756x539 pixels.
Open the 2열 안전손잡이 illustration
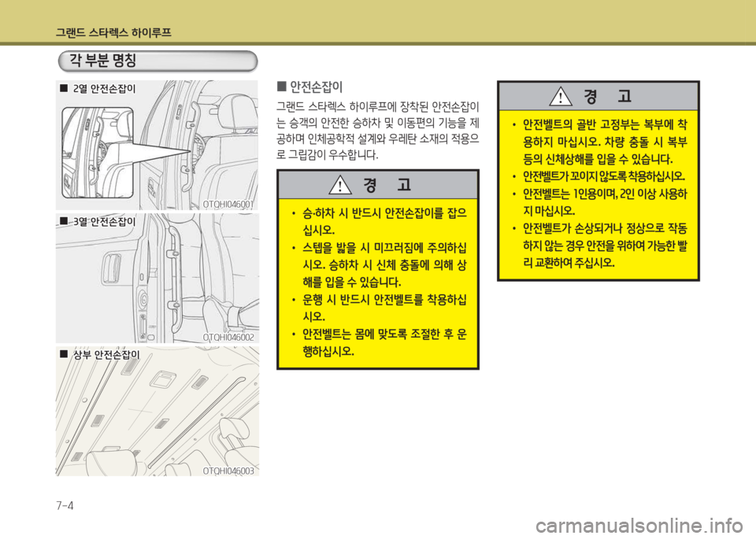pos(157,145)
